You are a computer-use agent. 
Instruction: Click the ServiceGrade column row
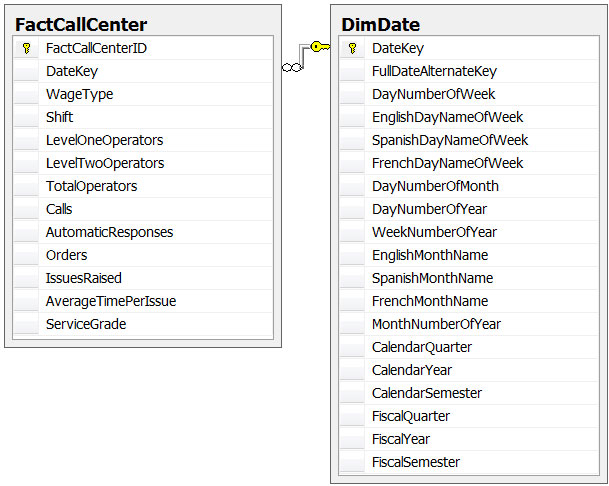[86, 324]
